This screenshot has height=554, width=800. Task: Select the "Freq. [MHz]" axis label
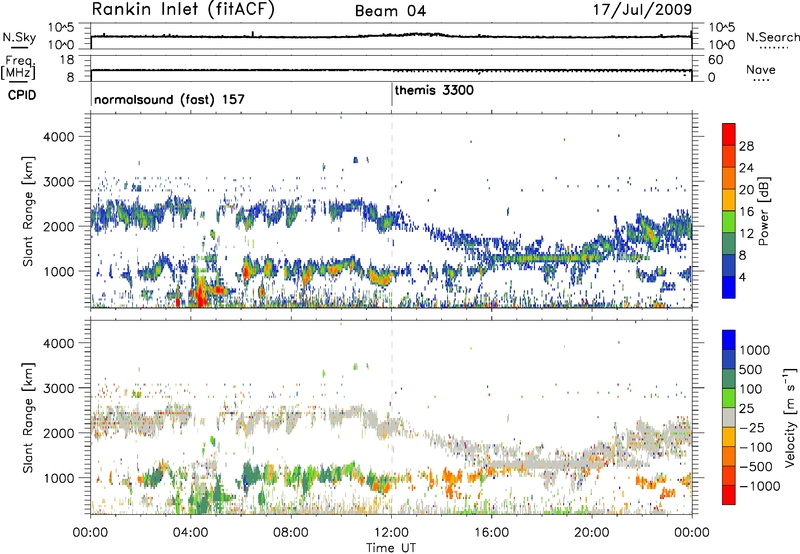pos(18,69)
